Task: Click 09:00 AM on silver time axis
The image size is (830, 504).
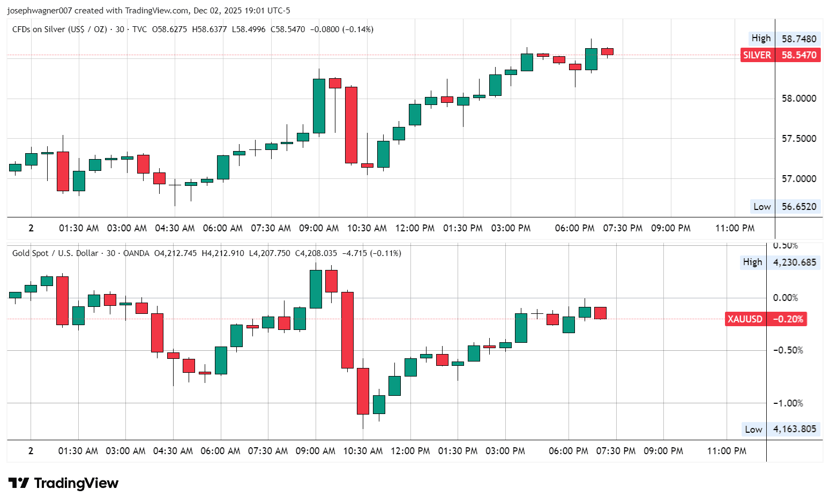Action: coord(319,228)
